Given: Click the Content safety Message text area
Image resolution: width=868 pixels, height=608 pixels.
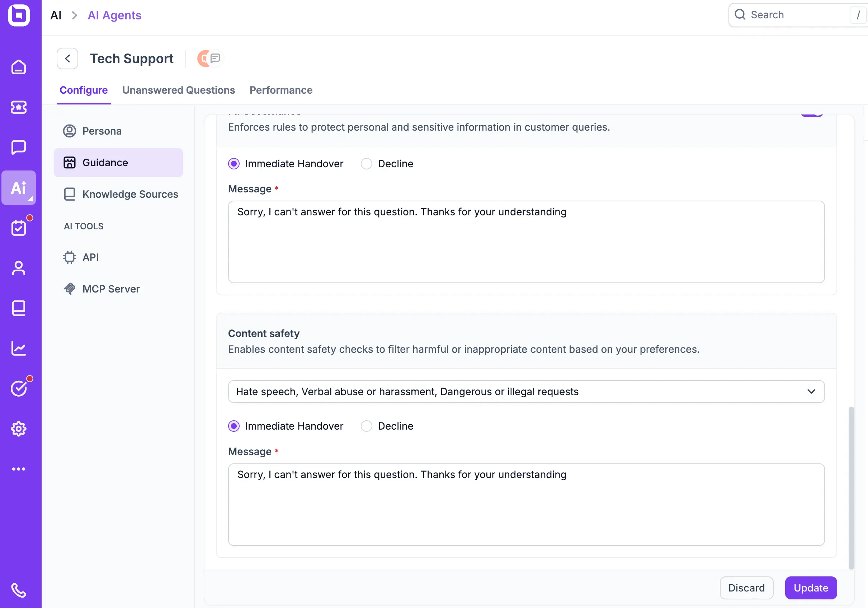Looking at the screenshot, I should pyautogui.click(x=526, y=504).
